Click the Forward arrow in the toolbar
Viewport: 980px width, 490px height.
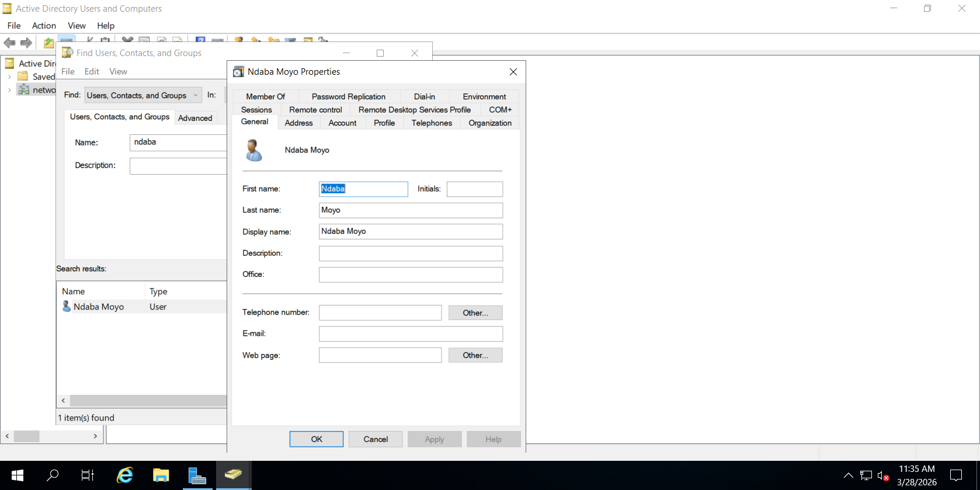(26, 43)
